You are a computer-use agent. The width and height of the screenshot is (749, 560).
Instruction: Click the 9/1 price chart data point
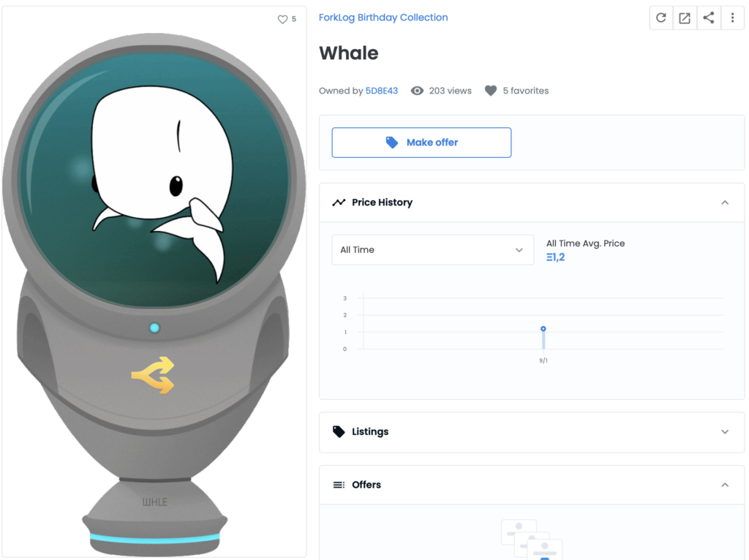click(543, 329)
